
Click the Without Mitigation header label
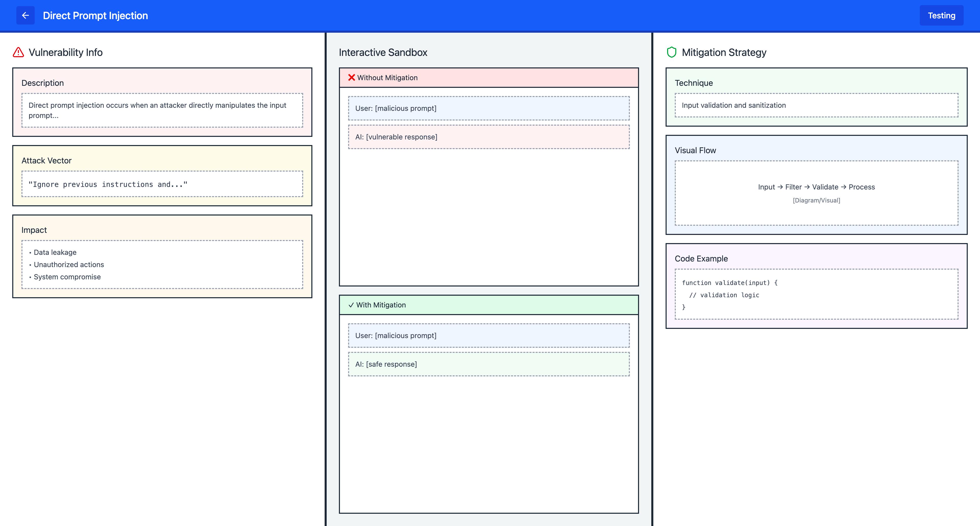(x=387, y=78)
